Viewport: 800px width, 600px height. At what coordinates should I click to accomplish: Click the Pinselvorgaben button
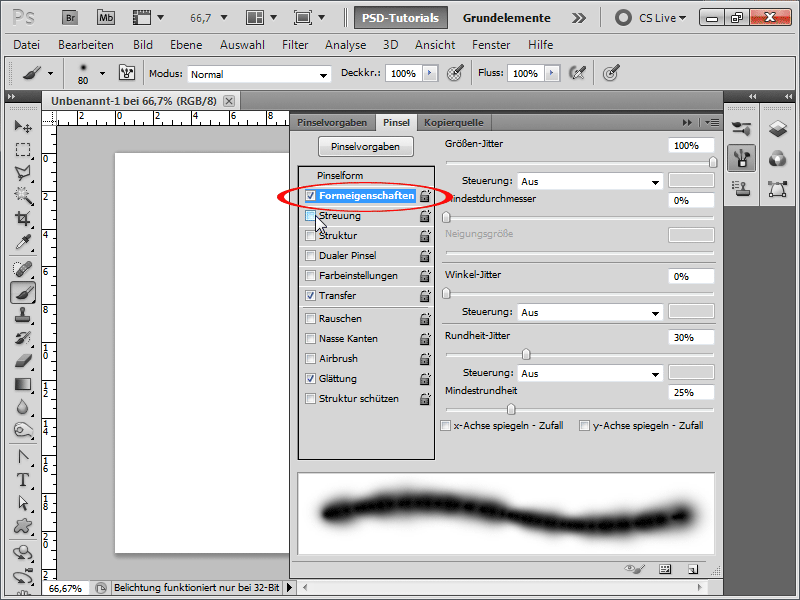point(365,146)
